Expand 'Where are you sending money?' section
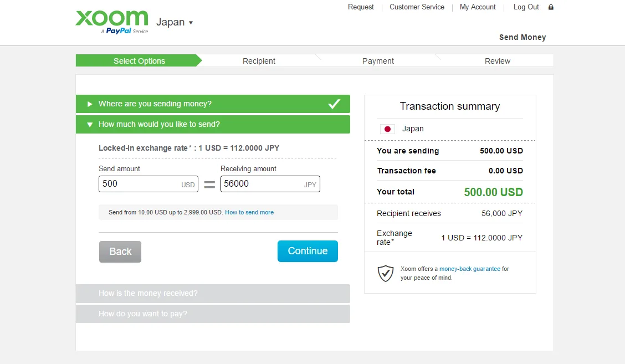The image size is (625, 364). [x=155, y=104]
